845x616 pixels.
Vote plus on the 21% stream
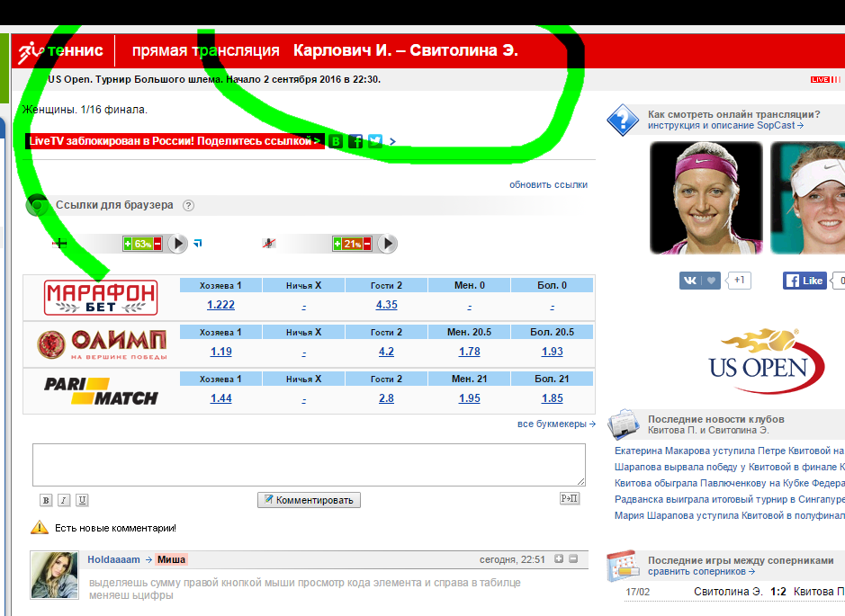pos(337,244)
